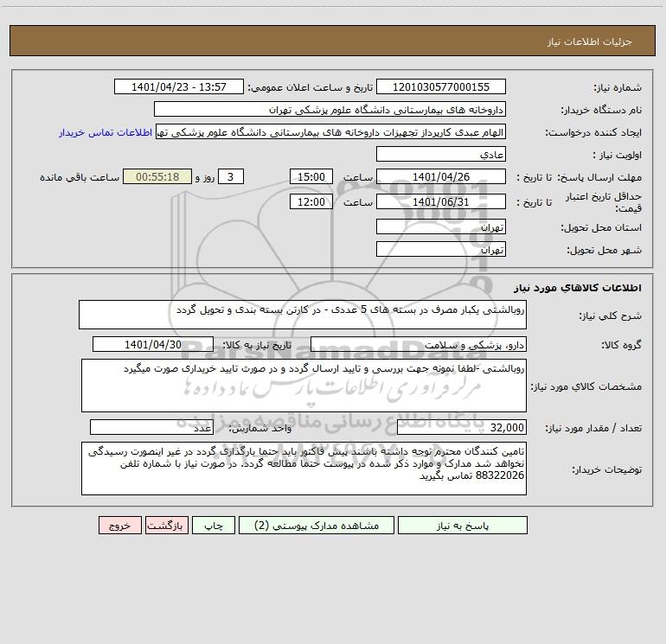Image resolution: width=666 pixels, height=644 pixels.
Task: Click the 'تاریخ و ساعت اعلان عمومی:' label
Action: (311, 88)
